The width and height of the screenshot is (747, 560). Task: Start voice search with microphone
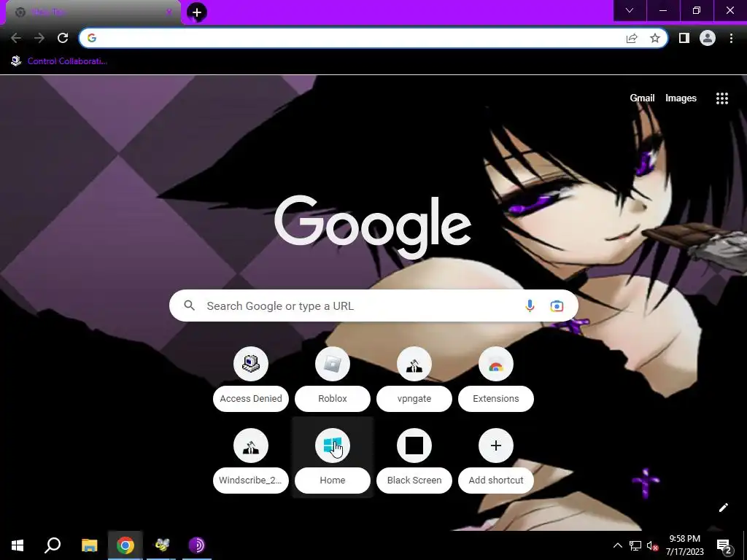(x=530, y=306)
